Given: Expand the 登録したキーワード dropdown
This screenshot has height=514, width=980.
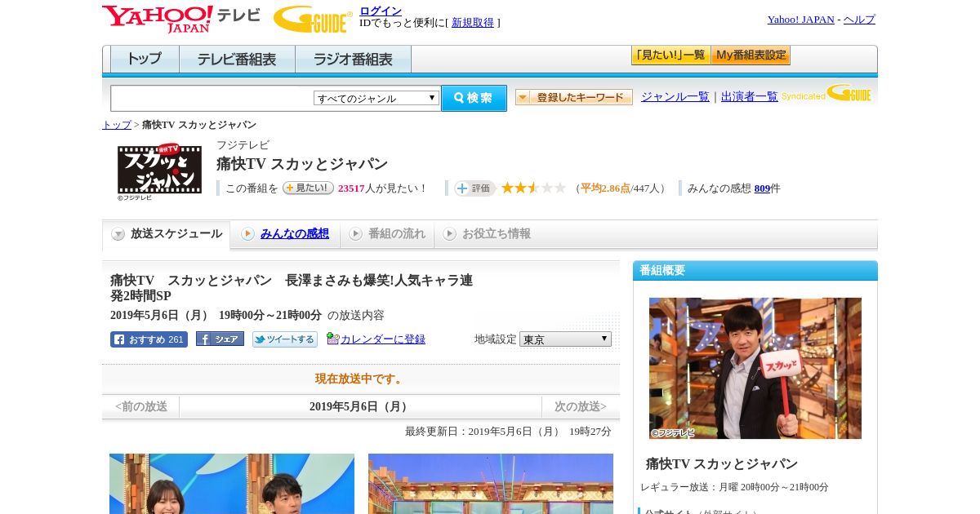Looking at the screenshot, I should 574,97.
